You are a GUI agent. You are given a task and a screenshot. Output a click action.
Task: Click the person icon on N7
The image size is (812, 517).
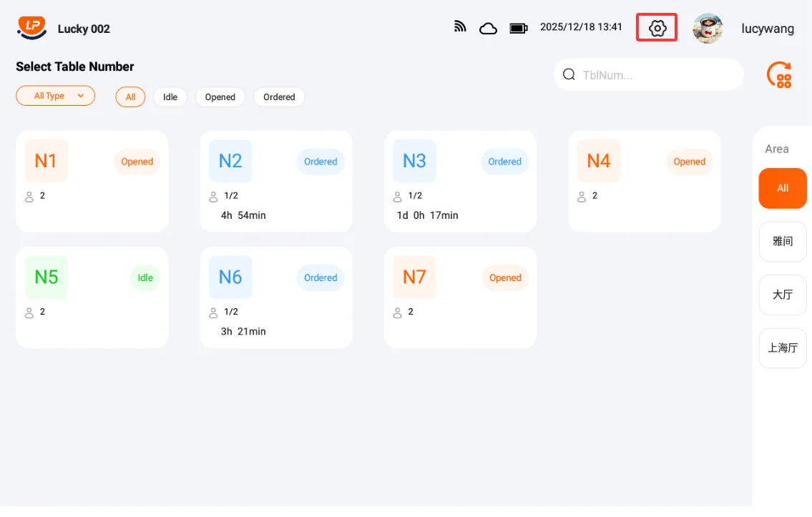click(397, 312)
